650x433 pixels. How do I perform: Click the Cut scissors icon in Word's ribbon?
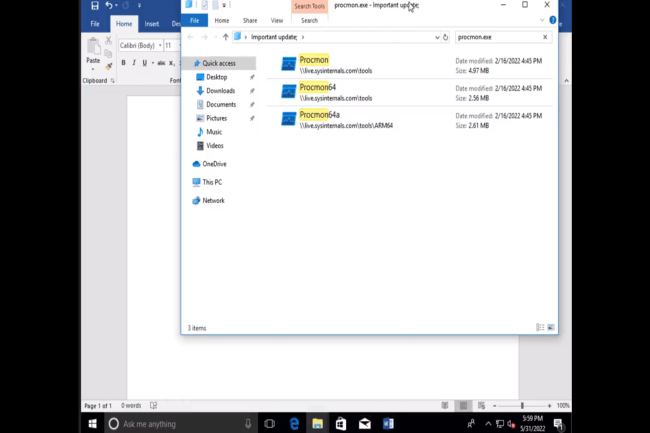tap(108, 40)
